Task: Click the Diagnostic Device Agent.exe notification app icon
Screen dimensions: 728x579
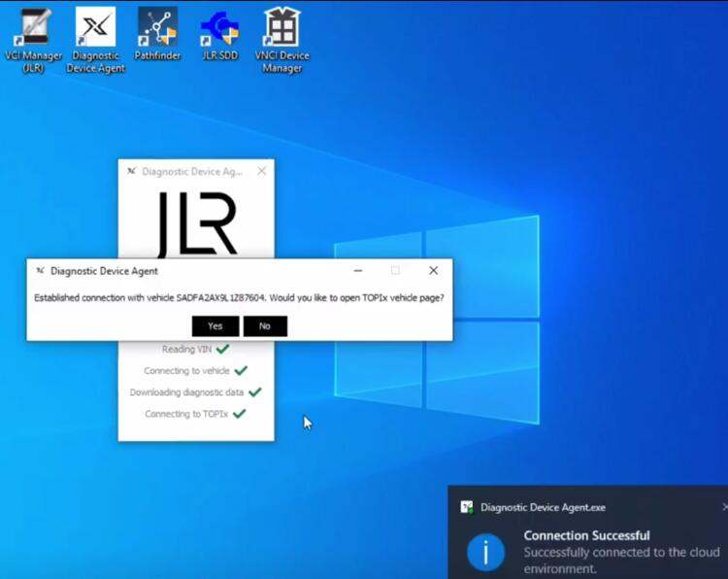Action: [467, 507]
